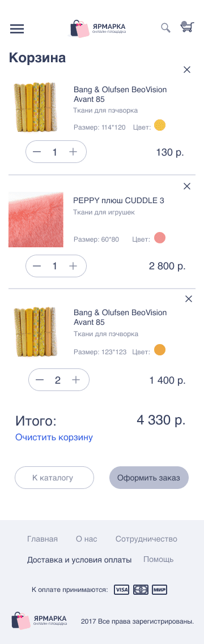Image resolution: width=204 pixels, height=644 pixels.
Task: Remove the 130 р. Bang & Olufsen item
Action: click(x=187, y=70)
